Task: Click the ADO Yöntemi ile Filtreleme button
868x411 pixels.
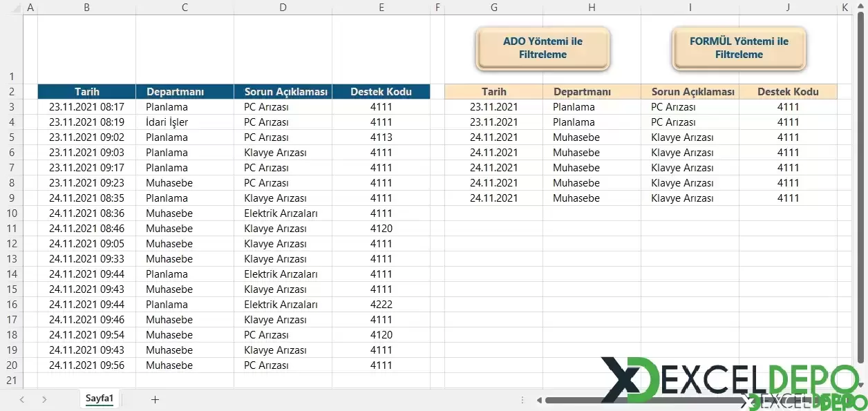Action: pyautogui.click(x=542, y=48)
